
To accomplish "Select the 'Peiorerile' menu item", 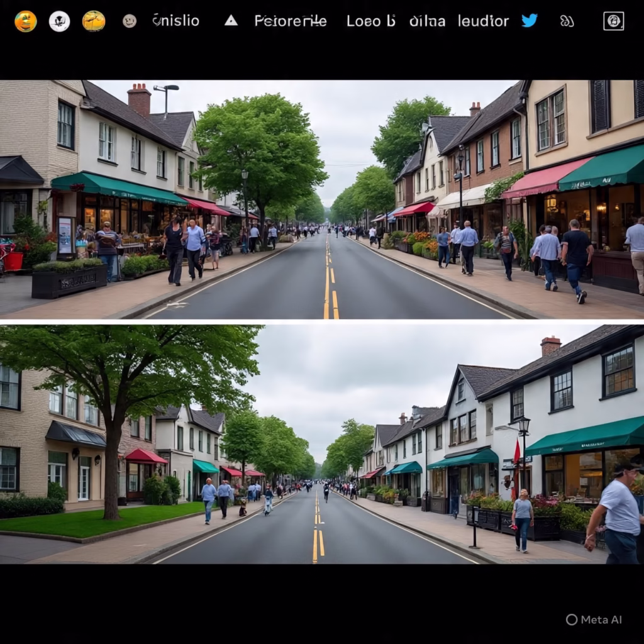I will pos(291,21).
